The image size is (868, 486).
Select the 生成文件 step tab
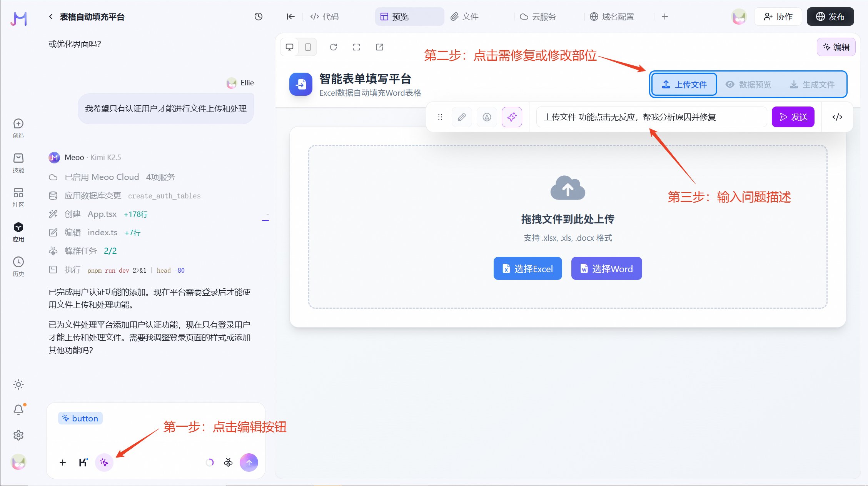[x=812, y=85]
